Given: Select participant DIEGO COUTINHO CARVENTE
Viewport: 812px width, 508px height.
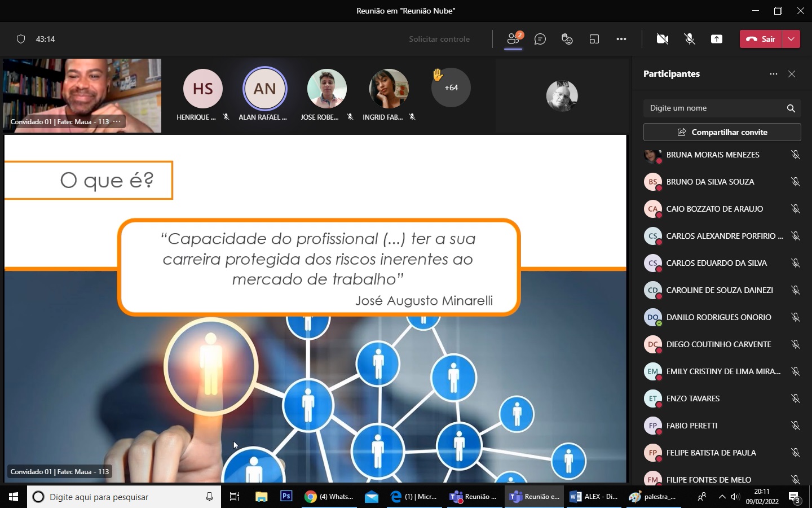Looking at the screenshot, I should pos(718,344).
